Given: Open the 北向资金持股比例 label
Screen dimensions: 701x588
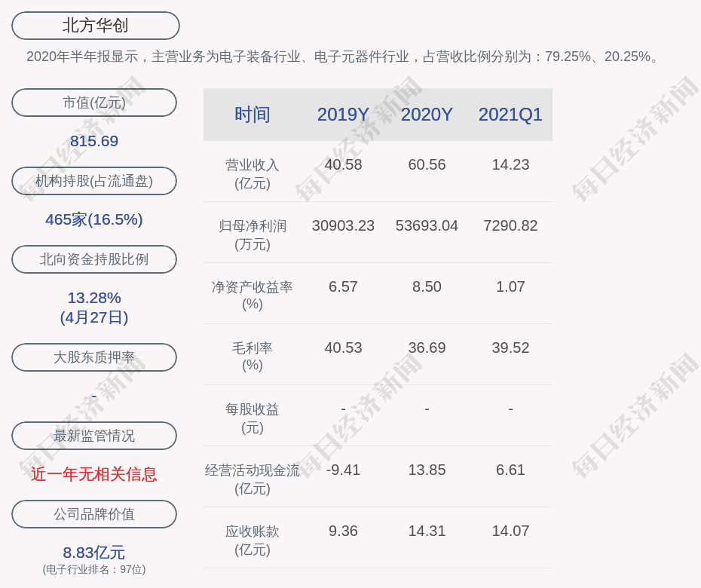Looking at the screenshot, I should (94, 259).
